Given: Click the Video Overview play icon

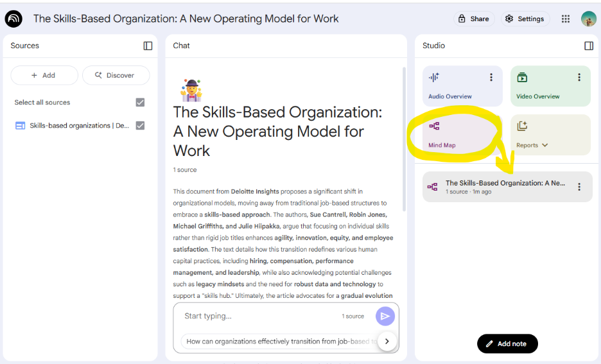Looking at the screenshot, I should point(522,78).
